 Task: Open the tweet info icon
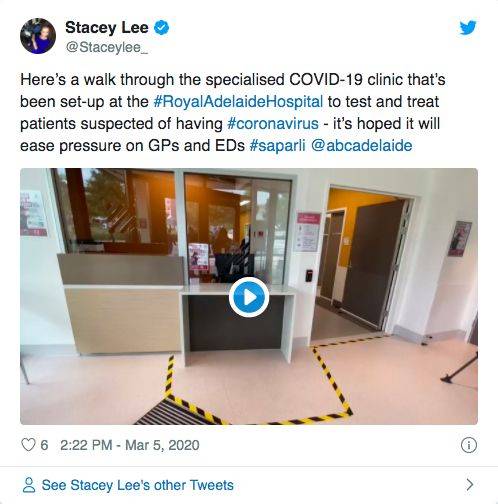point(469,445)
